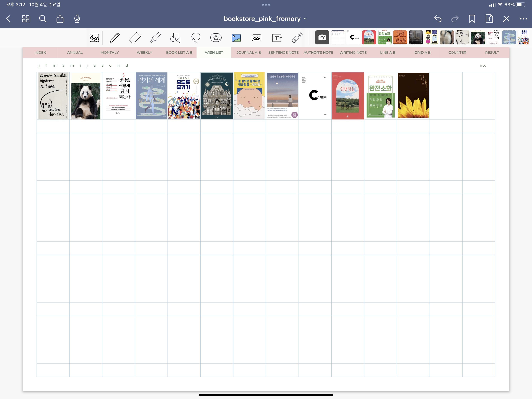Toggle microphone audio recording

tap(77, 19)
